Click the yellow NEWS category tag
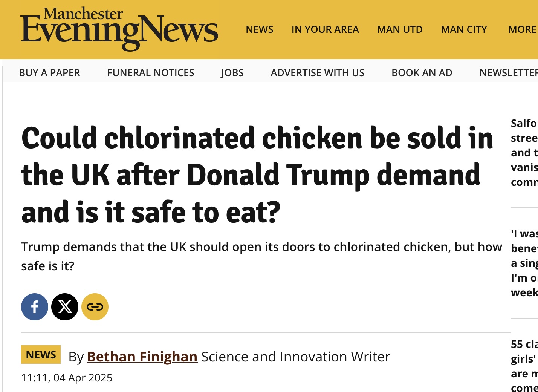This screenshot has width=538, height=392. click(41, 355)
